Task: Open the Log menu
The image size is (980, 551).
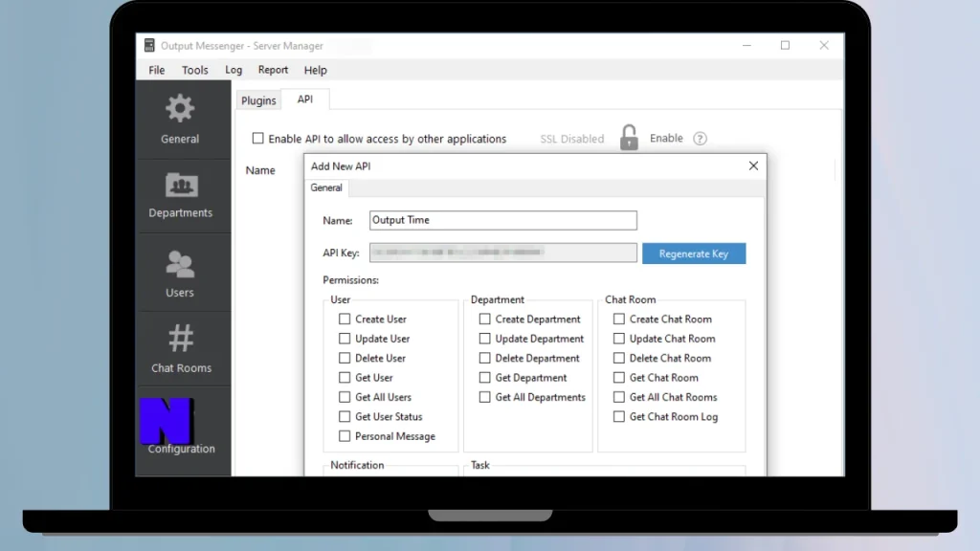Action: pyautogui.click(x=234, y=70)
